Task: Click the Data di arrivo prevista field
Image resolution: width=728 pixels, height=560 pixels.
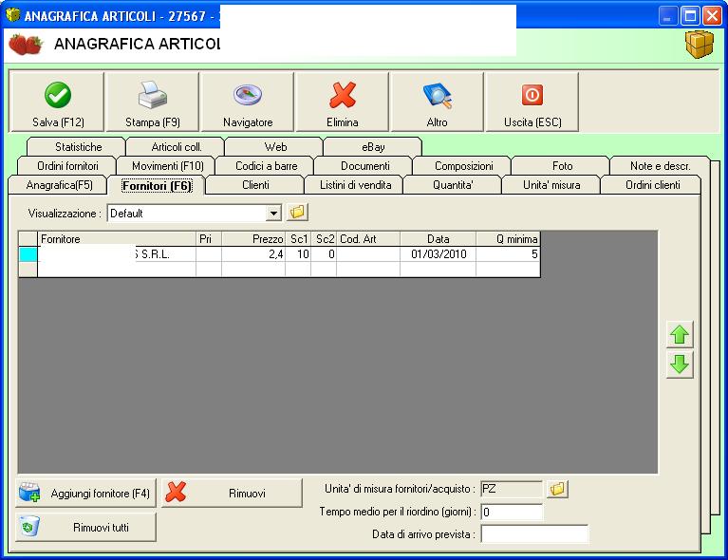Action: coord(534,534)
